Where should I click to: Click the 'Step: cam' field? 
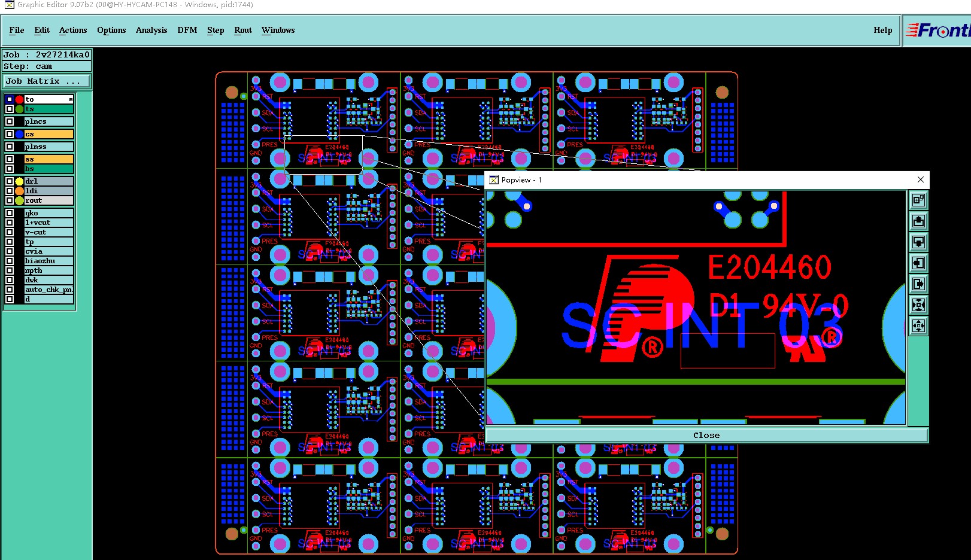[x=47, y=66]
